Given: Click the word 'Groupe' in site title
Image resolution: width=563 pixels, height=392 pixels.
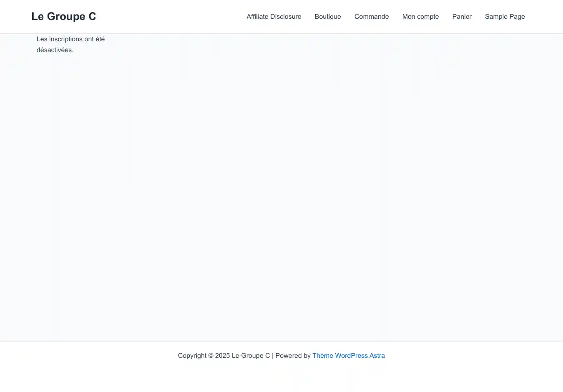Looking at the screenshot, I should tap(66, 16).
